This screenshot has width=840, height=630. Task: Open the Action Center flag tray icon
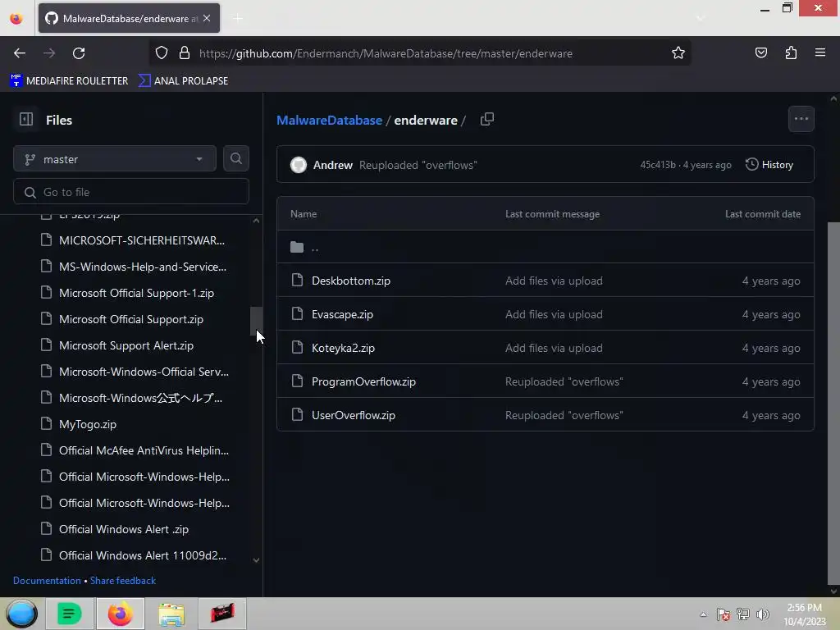point(724,614)
